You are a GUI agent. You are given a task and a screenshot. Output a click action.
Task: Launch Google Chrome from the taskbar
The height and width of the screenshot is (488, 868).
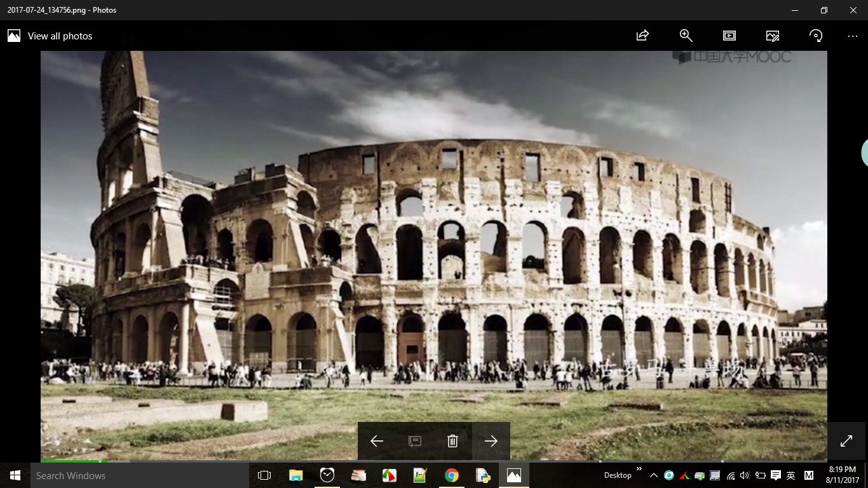pyautogui.click(x=452, y=475)
